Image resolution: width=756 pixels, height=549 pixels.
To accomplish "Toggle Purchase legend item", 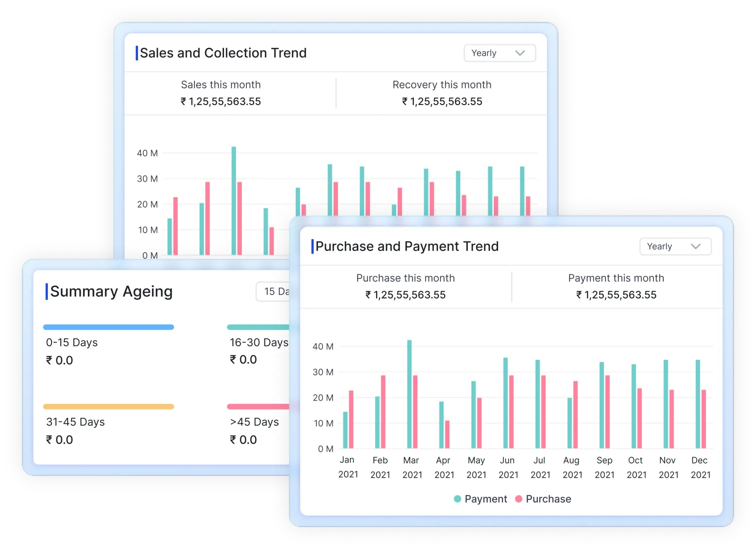I will [543, 499].
